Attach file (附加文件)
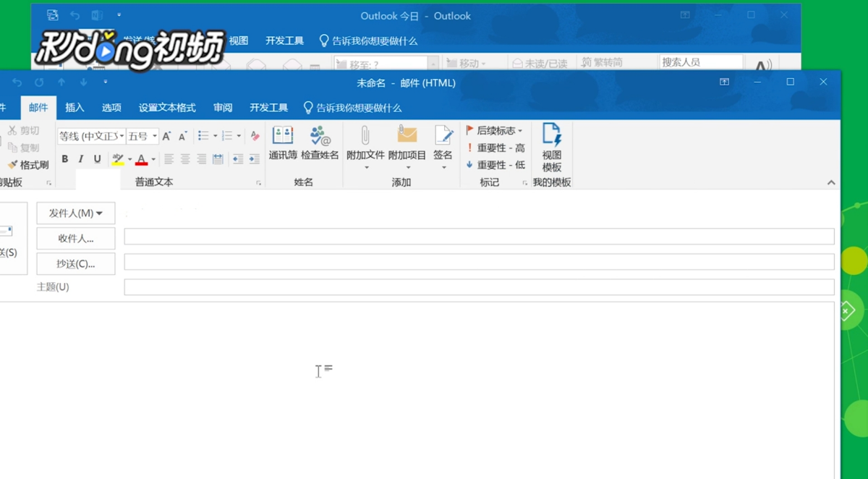 [365, 148]
